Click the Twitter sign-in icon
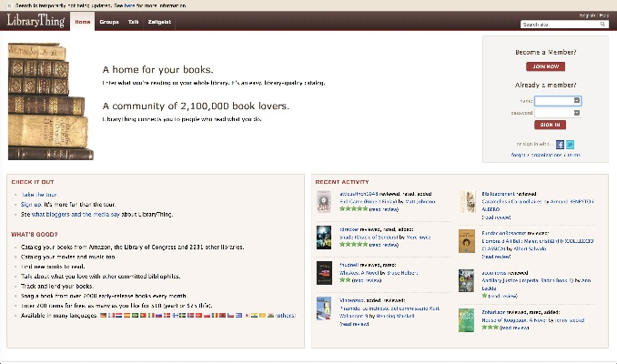Viewport: 617px width, 364px height. (571, 144)
